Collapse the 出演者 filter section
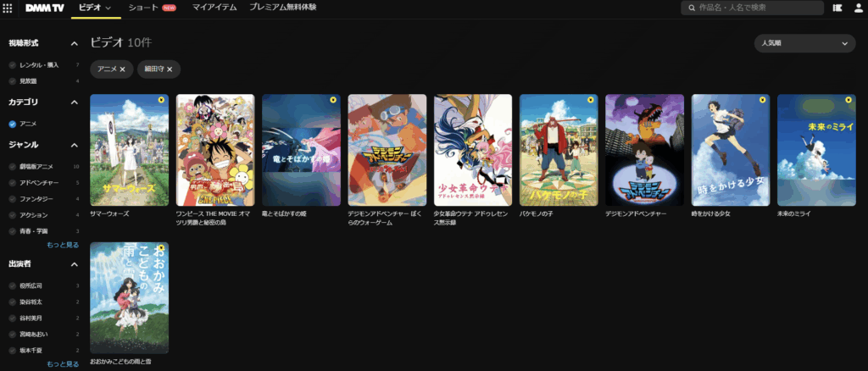The height and width of the screenshot is (371, 868). 75,264
